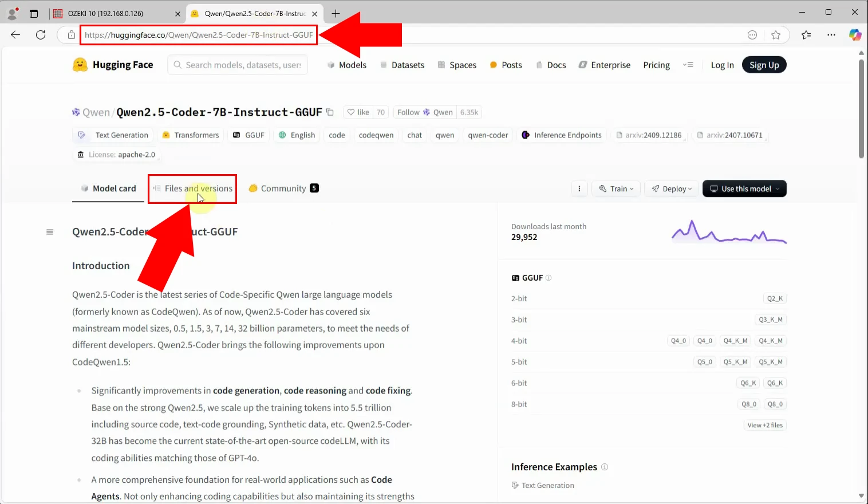Close the OZEKI 10 tab

[x=177, y=14]
